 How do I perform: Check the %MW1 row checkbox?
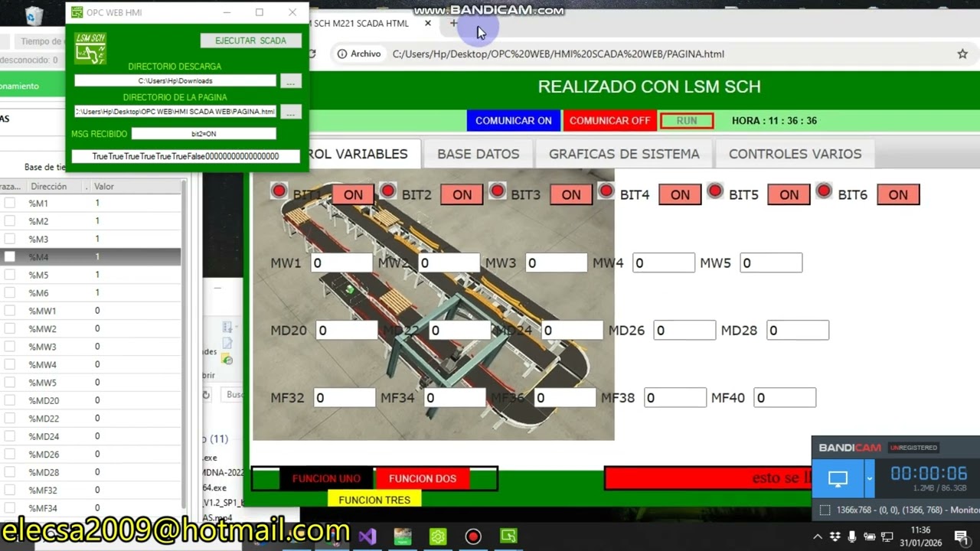pos(10,311)
